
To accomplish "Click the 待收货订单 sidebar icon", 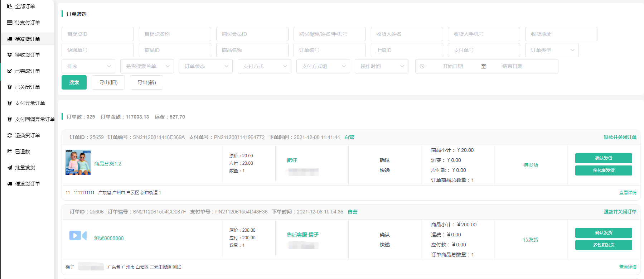I will click(x=10, y=55).
